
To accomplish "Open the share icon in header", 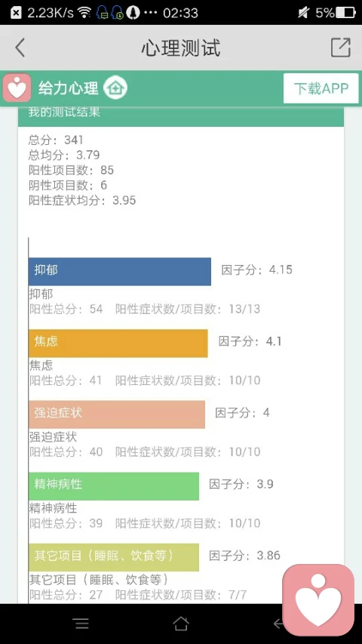I will coord(341,48).
